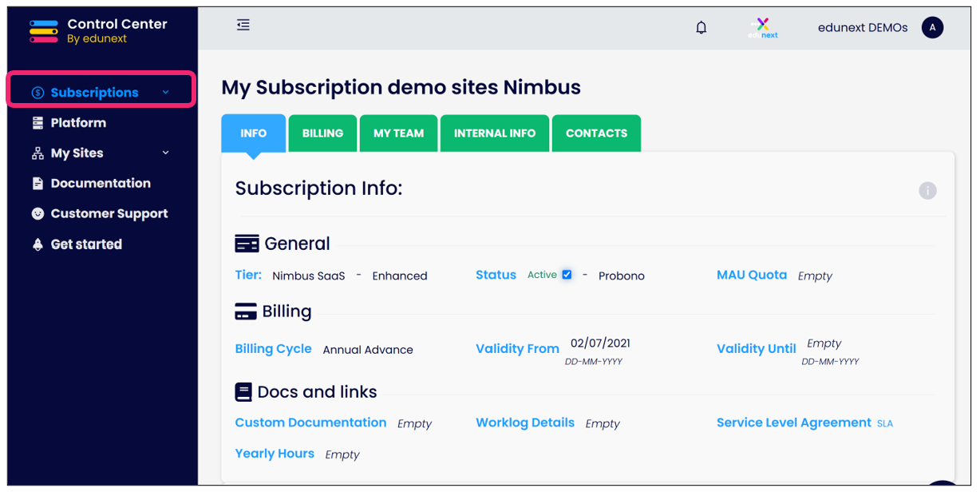The image size is (980, 492).
Task: Click the Customer Support smiley icon
Action: coord(38,214)
